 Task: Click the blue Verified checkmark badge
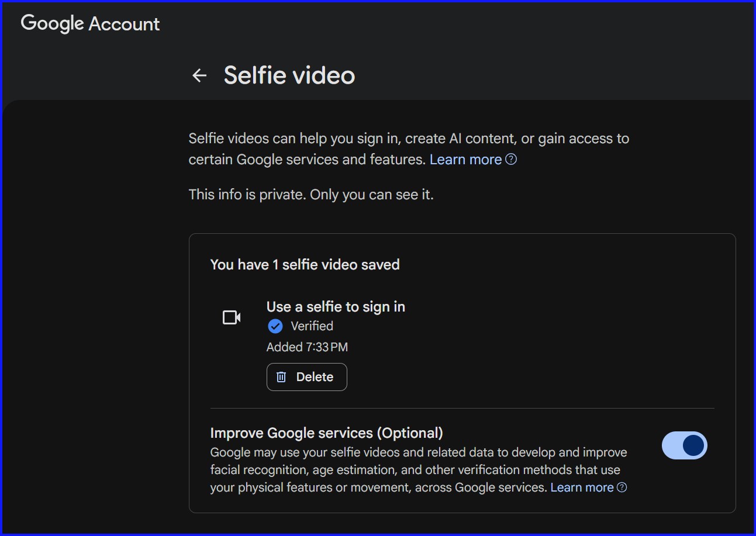pos(275,326)
